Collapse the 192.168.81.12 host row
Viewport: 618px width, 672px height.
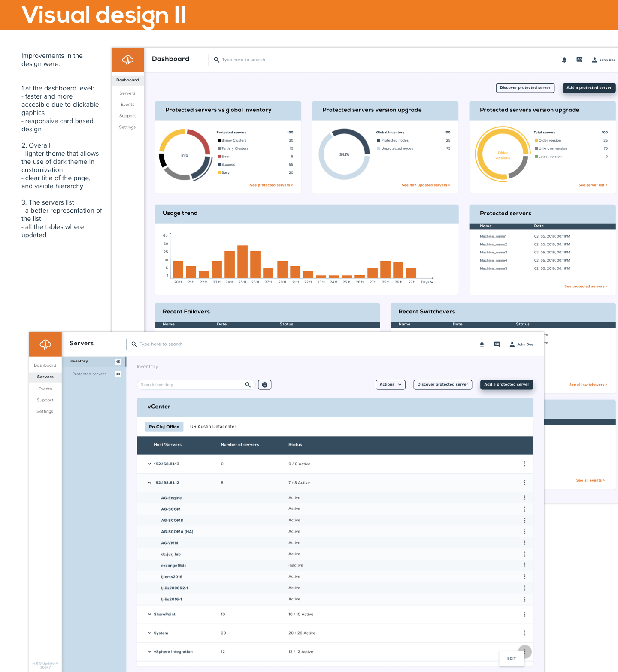click(149, 483)
